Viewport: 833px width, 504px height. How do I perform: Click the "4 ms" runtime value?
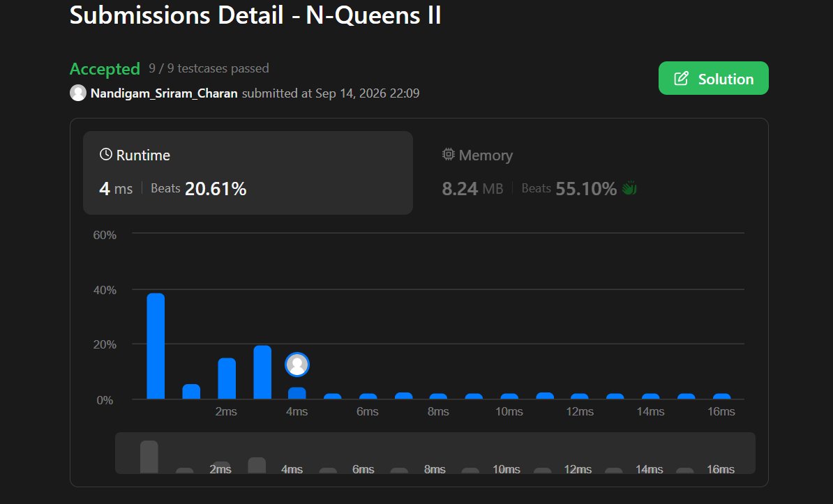(116, 188)
